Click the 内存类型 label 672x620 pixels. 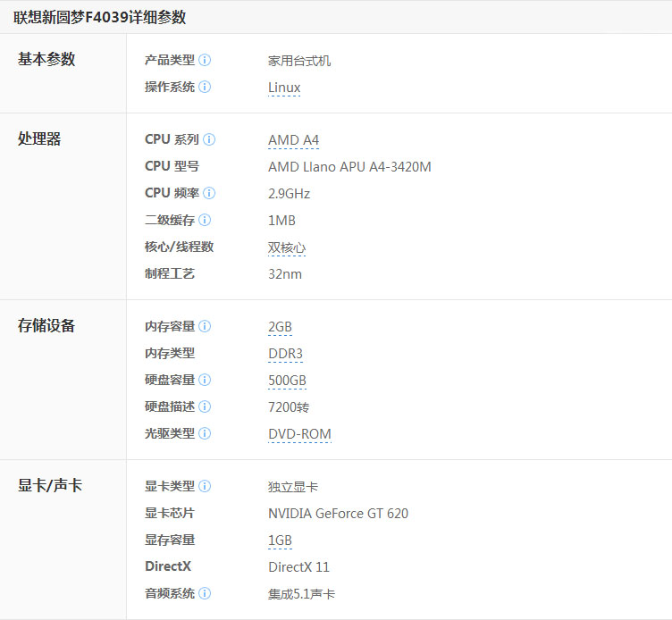coord(170,353)
